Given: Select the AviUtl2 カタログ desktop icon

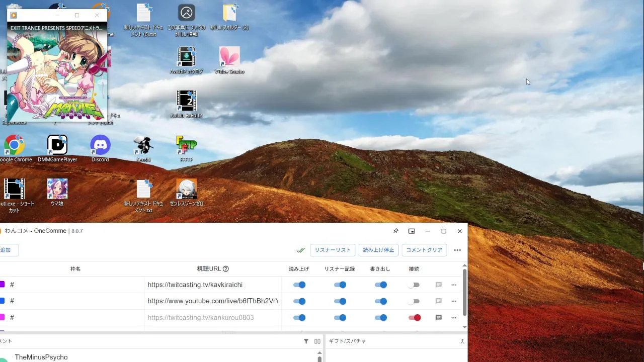Looking at the screenshot, I should coord(186,60).
